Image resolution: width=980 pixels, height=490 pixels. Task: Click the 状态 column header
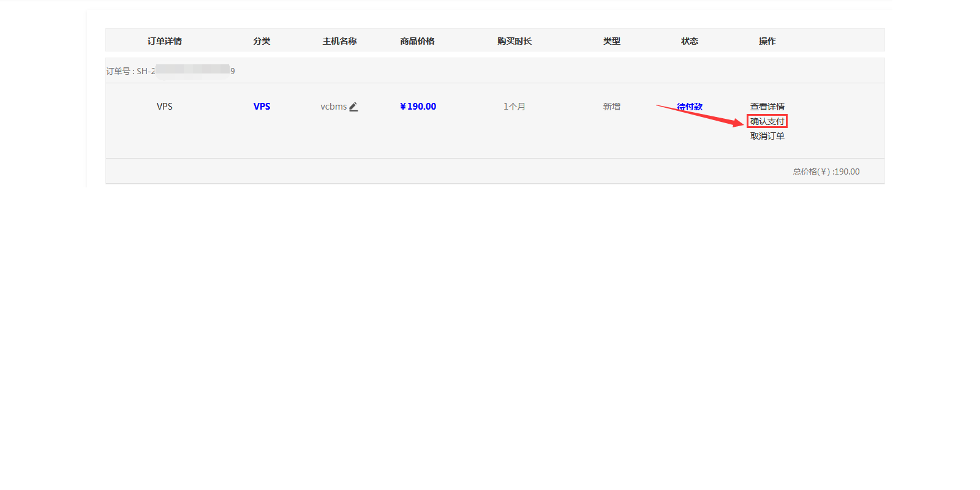[x=689, y=41]
